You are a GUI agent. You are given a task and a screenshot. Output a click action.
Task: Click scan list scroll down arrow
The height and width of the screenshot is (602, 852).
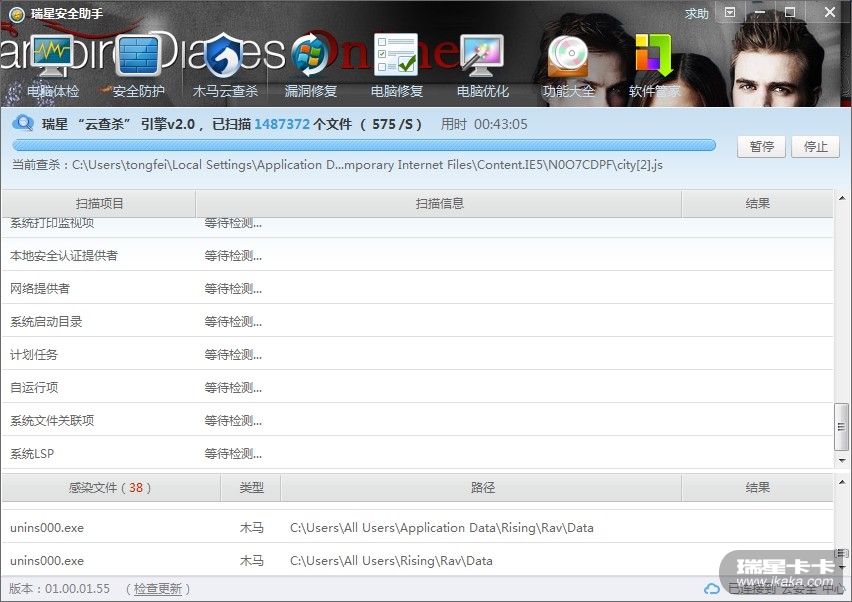coord(842,461)
